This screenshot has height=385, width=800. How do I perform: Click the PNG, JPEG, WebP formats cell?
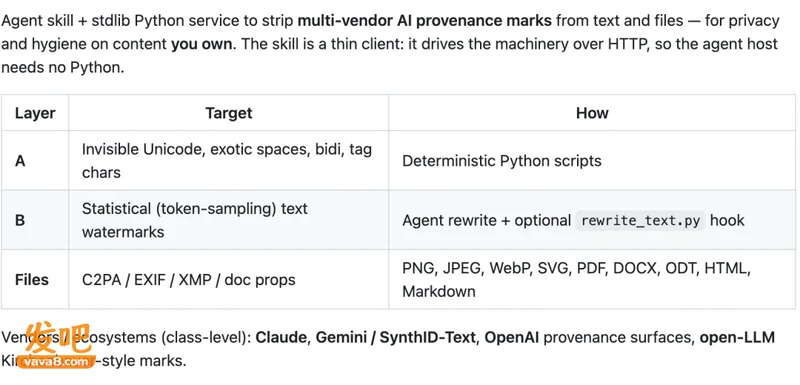click(592, 279)
